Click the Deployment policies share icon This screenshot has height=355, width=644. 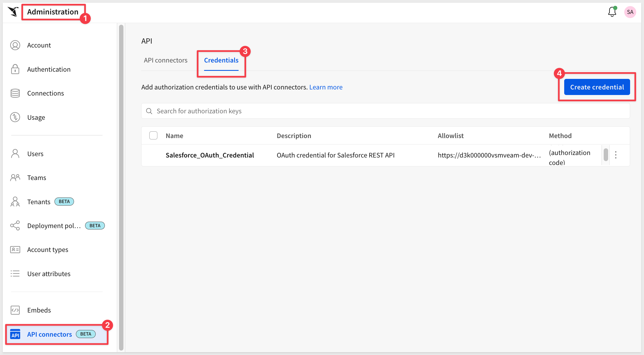pos(15,226)
